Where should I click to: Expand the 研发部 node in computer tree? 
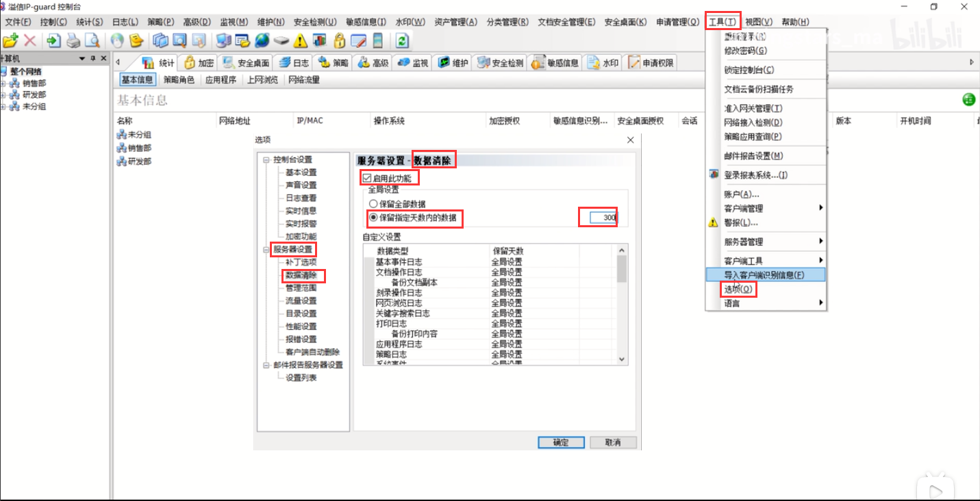pos(3,94)
